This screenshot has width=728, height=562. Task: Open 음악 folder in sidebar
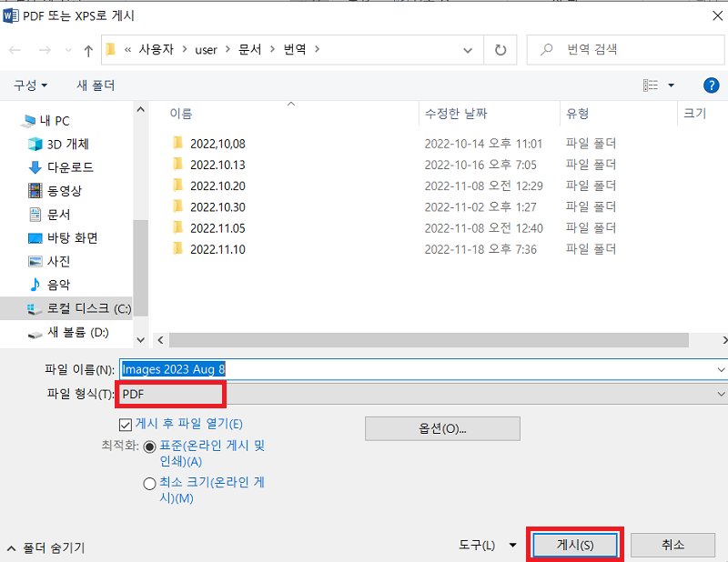(x=58, y=285)
